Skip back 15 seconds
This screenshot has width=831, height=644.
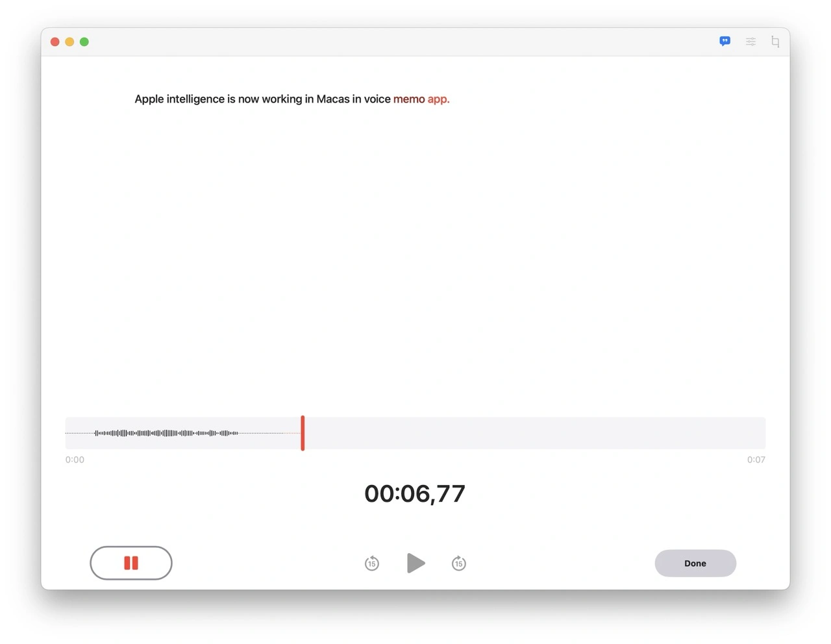pyautogui.click(x=372, y=563)
